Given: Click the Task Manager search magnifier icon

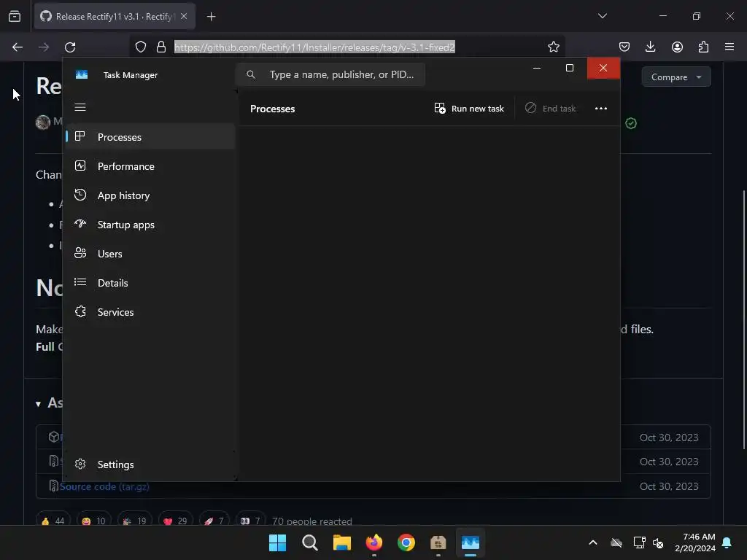Looking at the screenshot, I should point(251,74).
